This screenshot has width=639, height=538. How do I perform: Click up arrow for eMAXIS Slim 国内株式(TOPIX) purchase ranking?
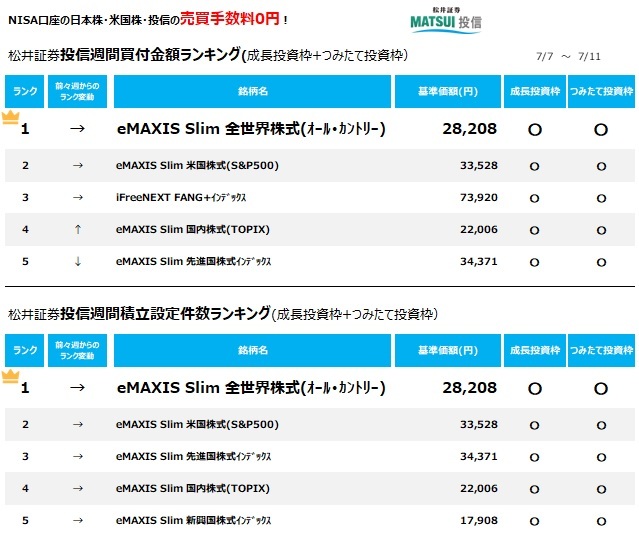click(x=78, y=229)
